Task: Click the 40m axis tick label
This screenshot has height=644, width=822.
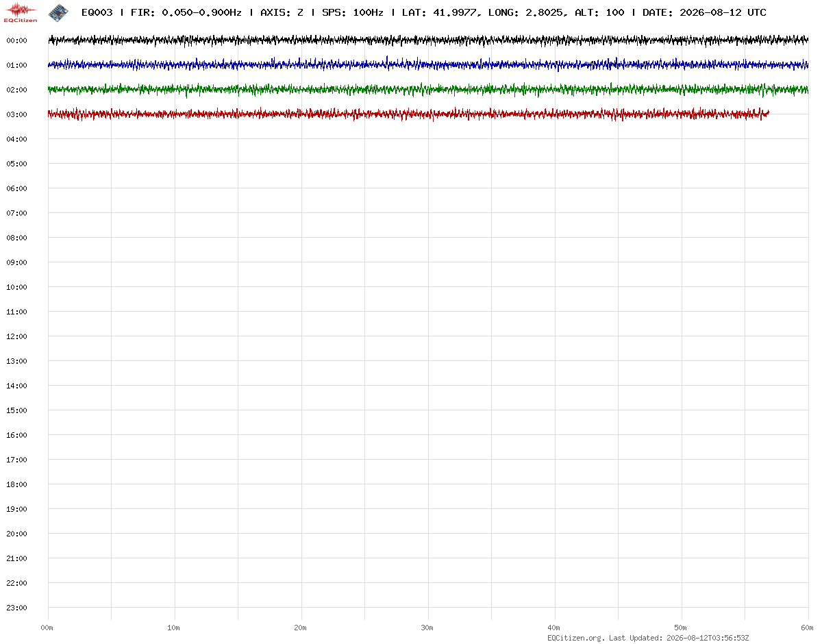Action: [553, 628]
